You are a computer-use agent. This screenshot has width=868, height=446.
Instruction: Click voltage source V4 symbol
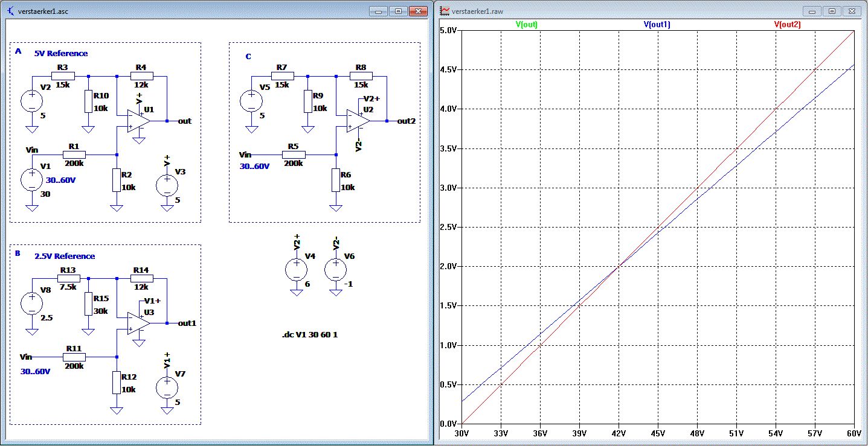click(296, 269)
